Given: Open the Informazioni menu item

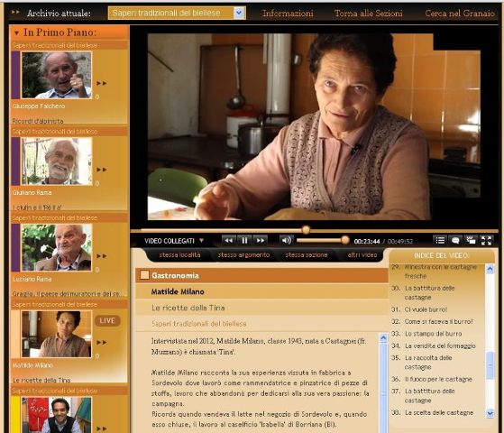Looking at the screenshot, I should 288,14.
